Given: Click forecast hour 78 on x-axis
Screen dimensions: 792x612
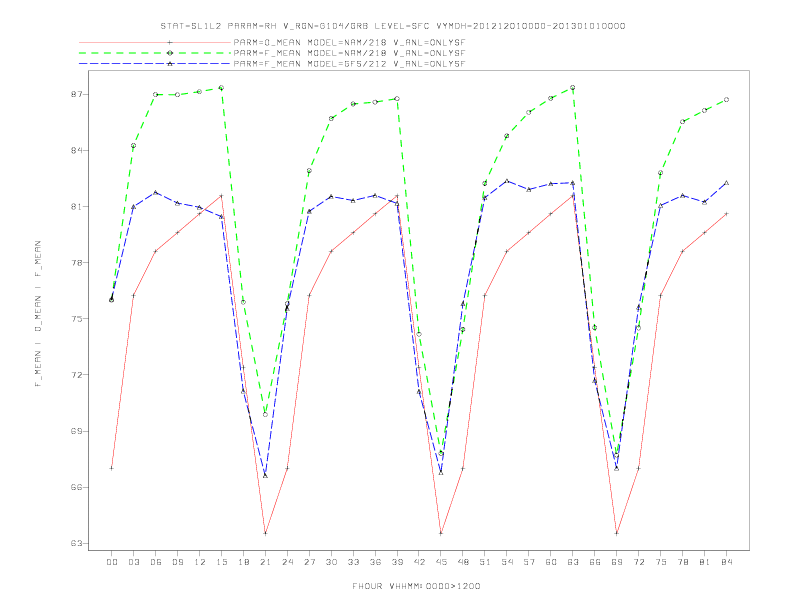Looking at the screenshot, I should pos(683,562).
